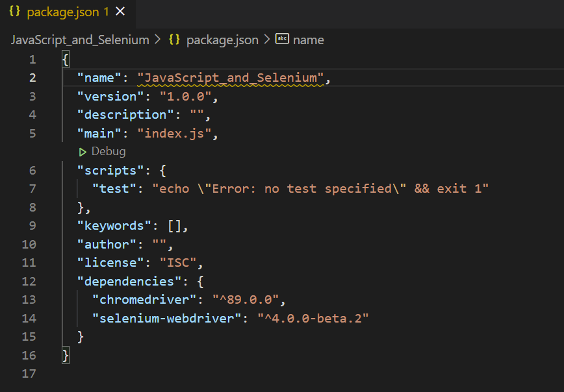Click the abc string icon in breadcrumbs

(x=282, y=40)
